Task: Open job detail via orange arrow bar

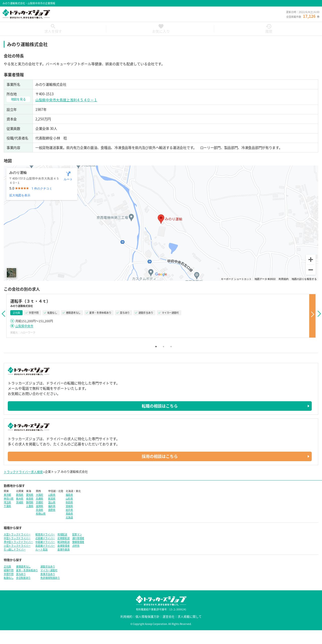Action: pyautogui.click(x=312, y=316)
